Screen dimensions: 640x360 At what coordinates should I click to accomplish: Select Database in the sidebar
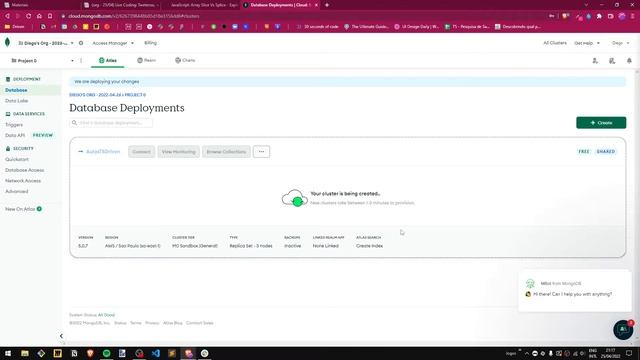(x=16, y=90)
